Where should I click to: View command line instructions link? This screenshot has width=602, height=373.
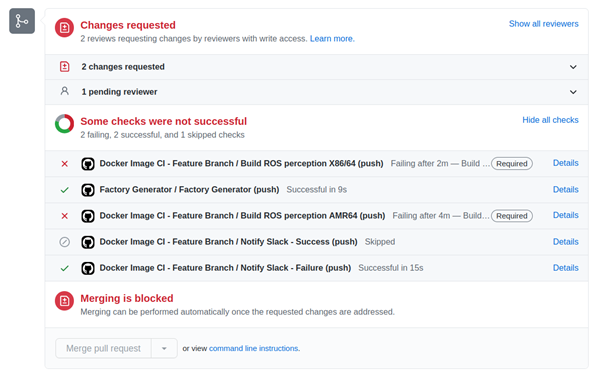pyautogui.click(x=253, y=348)
